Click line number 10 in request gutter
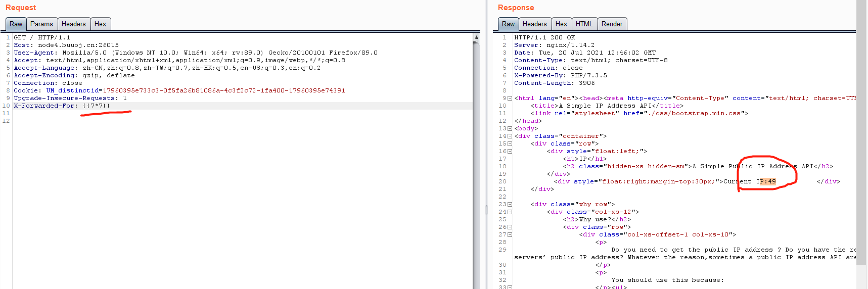868x289 pixels. tap(6, 106)
